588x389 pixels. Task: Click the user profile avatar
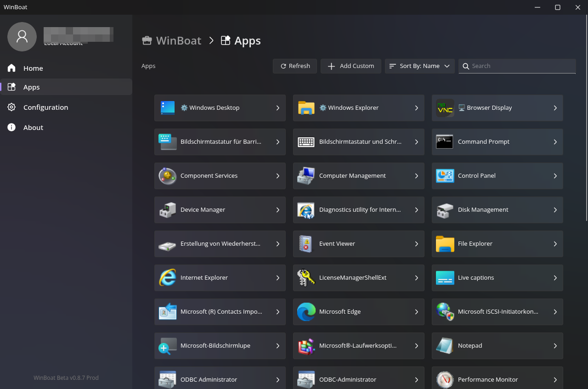point(22,37)
